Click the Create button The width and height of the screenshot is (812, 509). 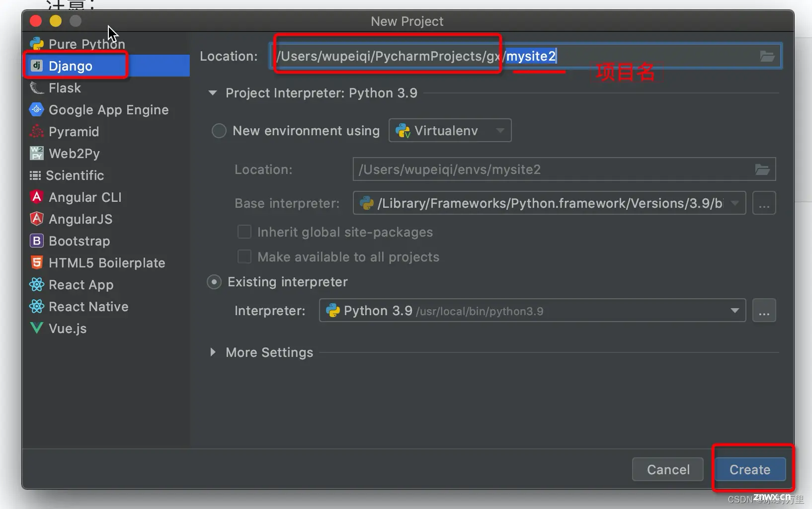coord(750,469)
